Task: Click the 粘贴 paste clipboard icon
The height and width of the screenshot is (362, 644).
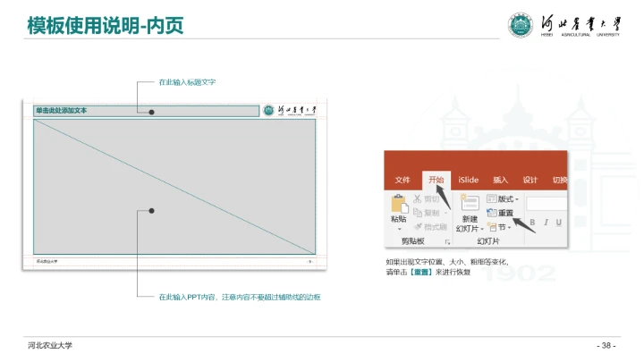Action: 399,205
